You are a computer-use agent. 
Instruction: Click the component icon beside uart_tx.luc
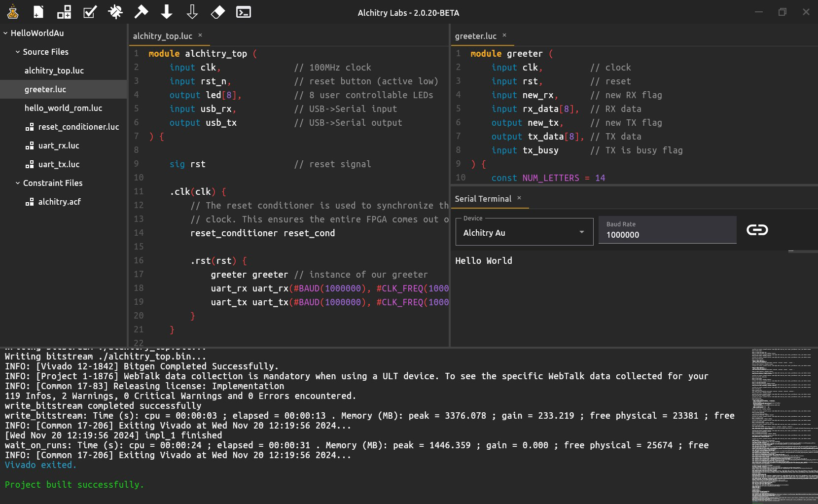30,165
